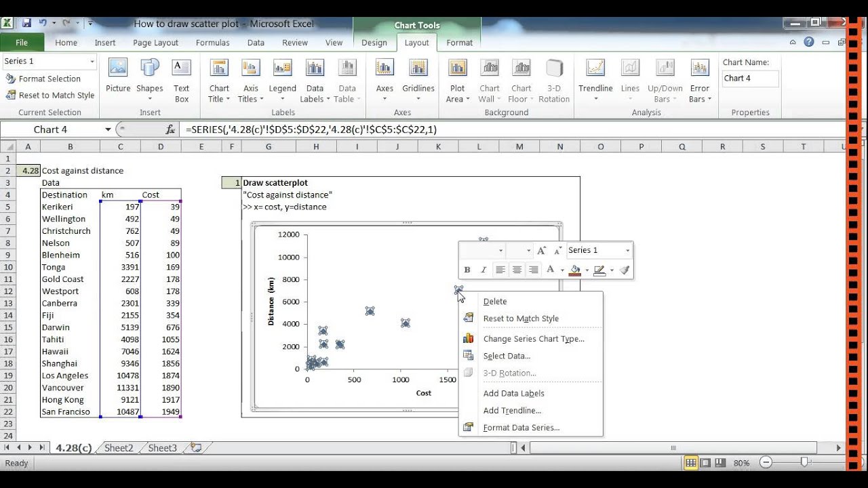Screen dimensions: 868x488
Task: Open the Formulas ribbon tab
Action: pyautogui.click(x=212, y=42)
